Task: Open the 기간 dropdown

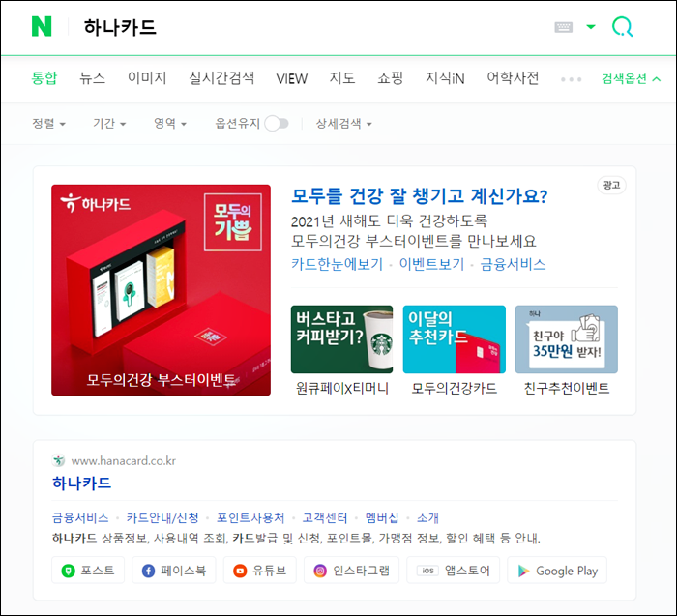Action: (x=109, y=124)
